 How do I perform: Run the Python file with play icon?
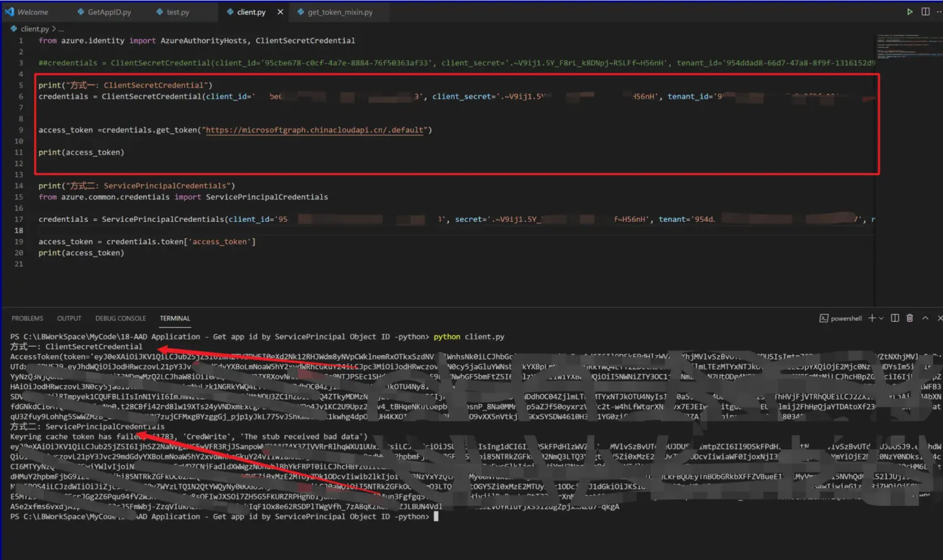(909, 12)
